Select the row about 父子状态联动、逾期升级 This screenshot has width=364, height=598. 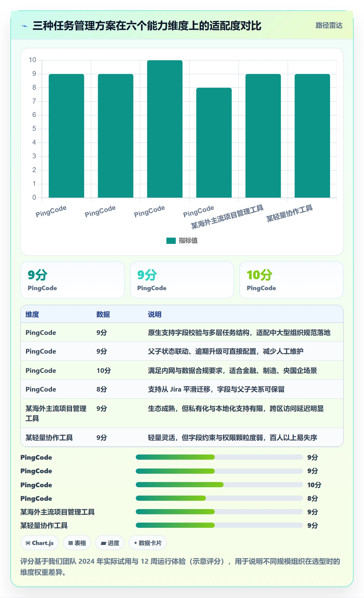[x=182, y=351]
